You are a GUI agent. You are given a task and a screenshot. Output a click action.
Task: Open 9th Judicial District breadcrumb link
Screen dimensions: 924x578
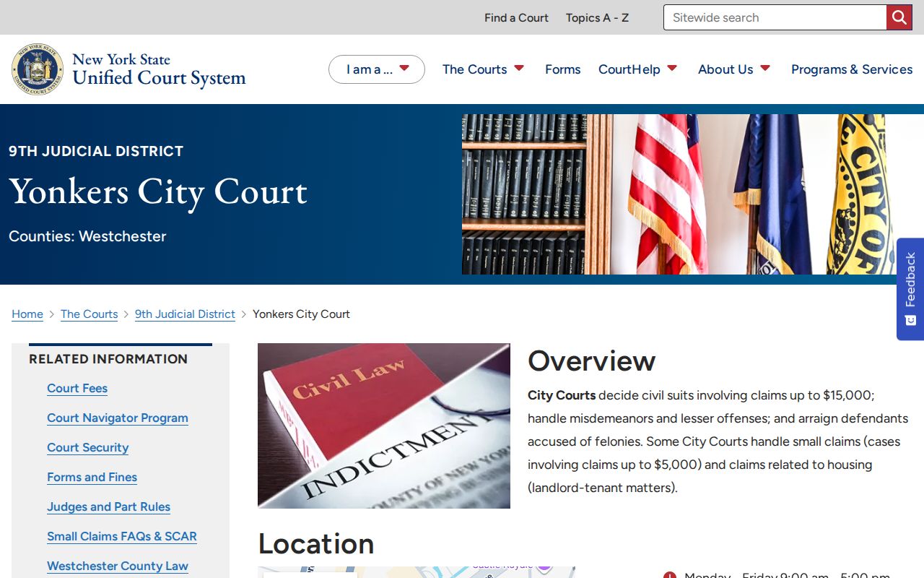click(x=185, y=314)
